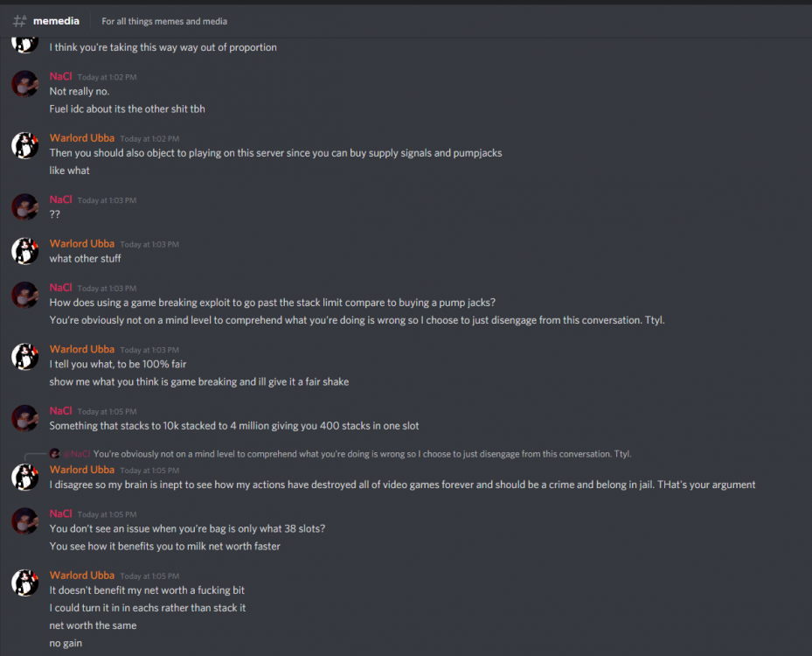Select Warlord Ubba's avatar by 'what other stuff'

[24, 251]
